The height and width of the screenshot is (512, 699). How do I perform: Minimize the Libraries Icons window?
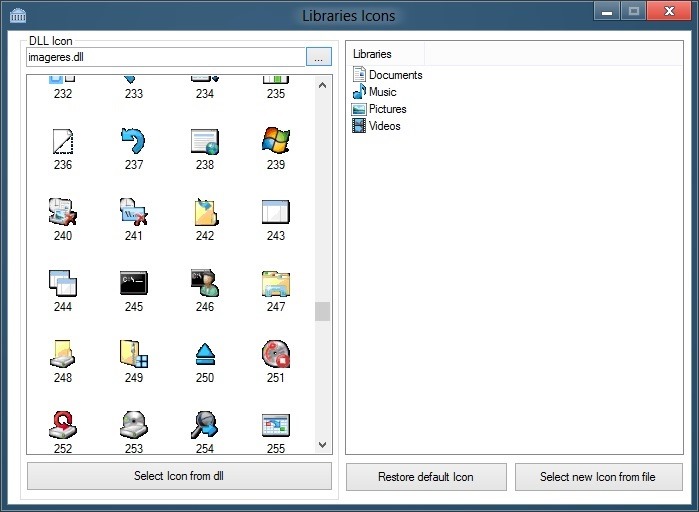607,12
